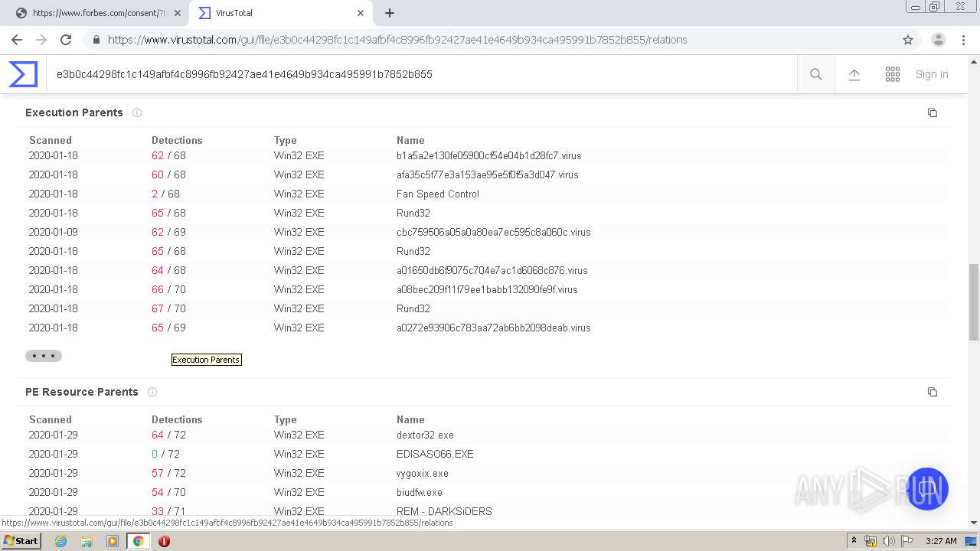The height and width of the screenshot is (551, 980).
Task: Open media player taskbar icon
Action: [113, 541]
